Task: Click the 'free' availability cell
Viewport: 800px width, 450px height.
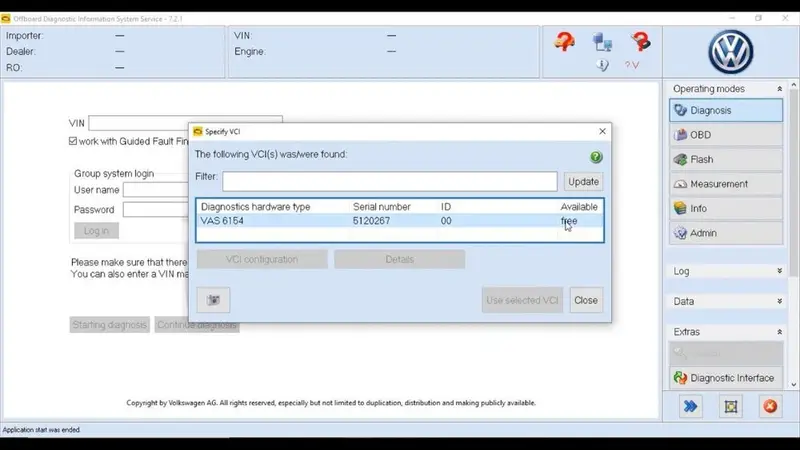Action: coord(569,221)
